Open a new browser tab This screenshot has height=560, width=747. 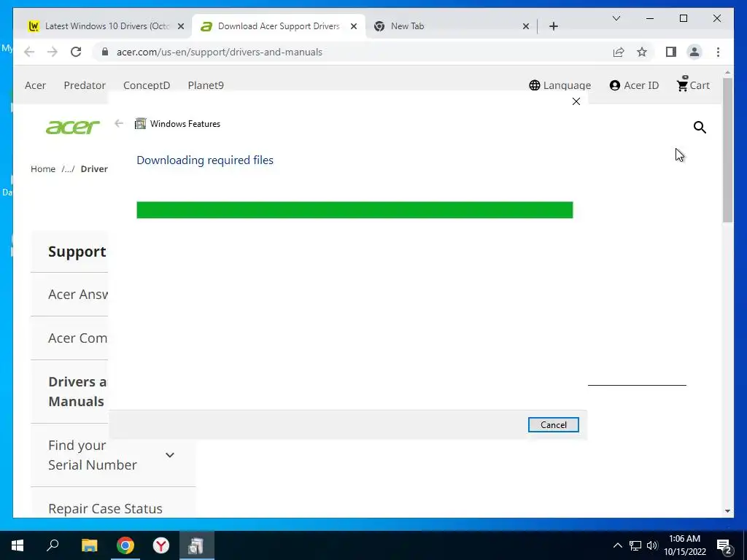(554, 26)
